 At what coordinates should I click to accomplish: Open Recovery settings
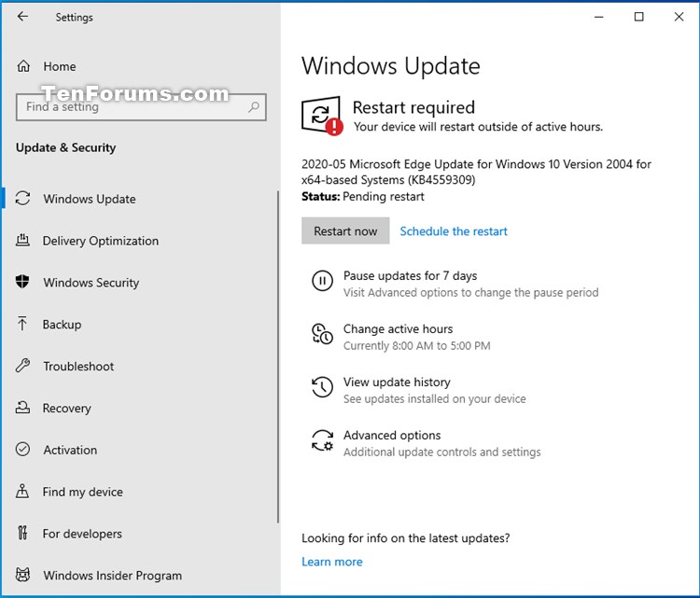[x=67, y=408]
